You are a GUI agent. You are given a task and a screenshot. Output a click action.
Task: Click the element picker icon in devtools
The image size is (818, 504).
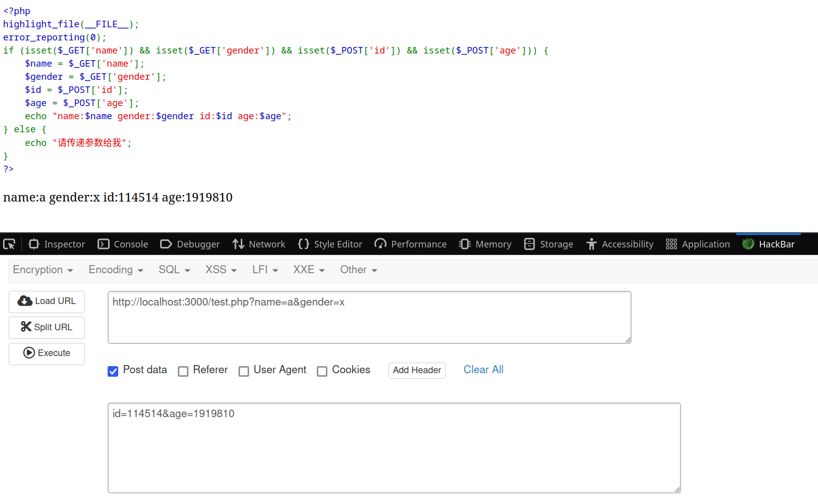pos(10,244)
